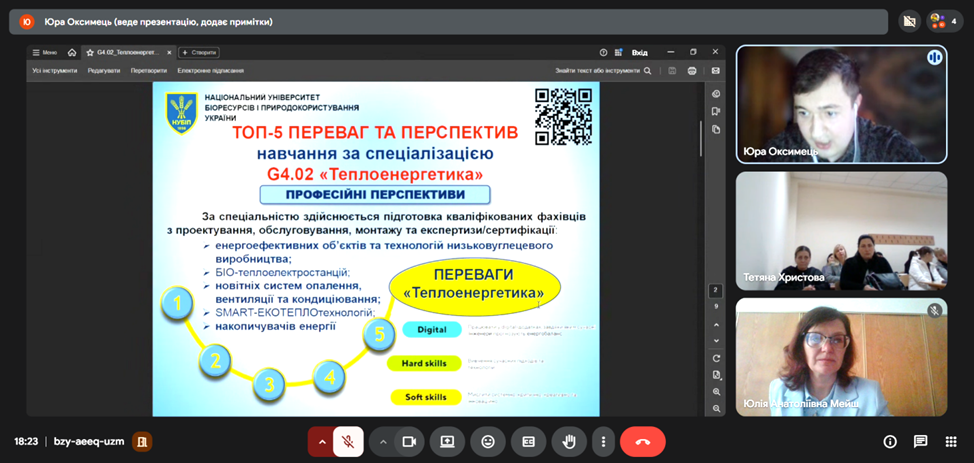Toggle the camera on or off
This screenshot has width=974, height=463.
(409, 442)
